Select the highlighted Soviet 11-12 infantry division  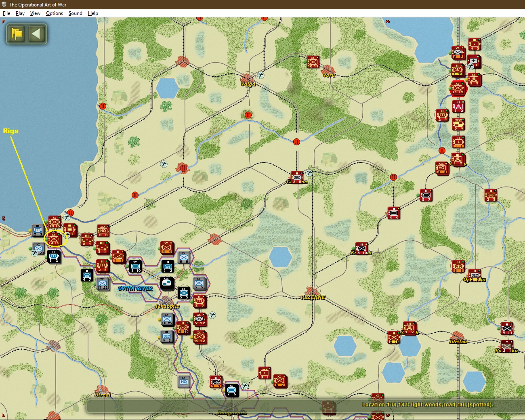(458, 88)
